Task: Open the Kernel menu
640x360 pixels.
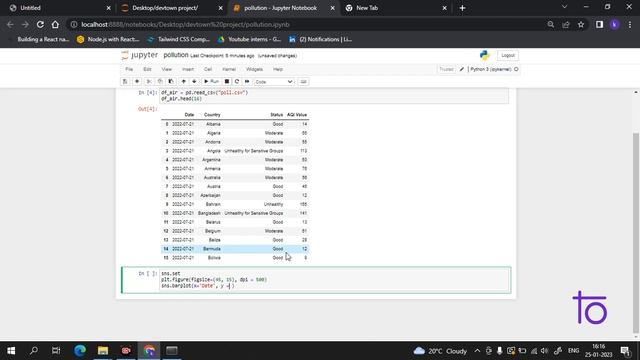Action: pyautogui.click(x=229, y=69)
